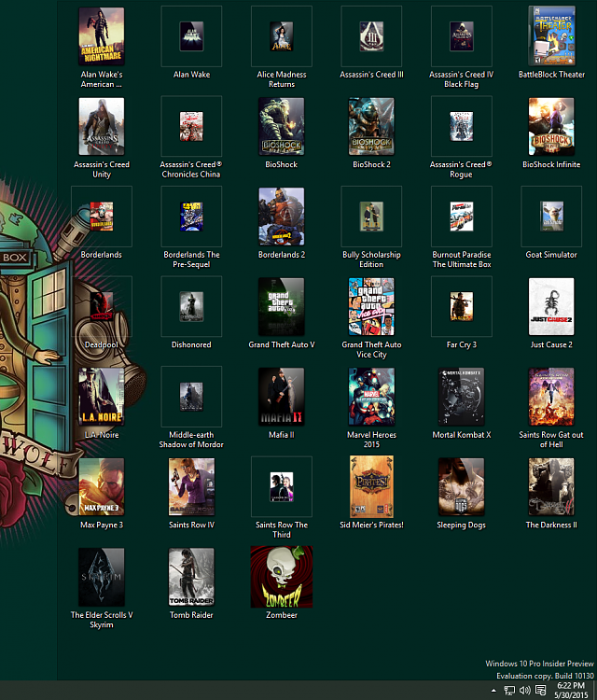Click the Far Cry 3 icon

pyautogui.click(x=462, y=306)
